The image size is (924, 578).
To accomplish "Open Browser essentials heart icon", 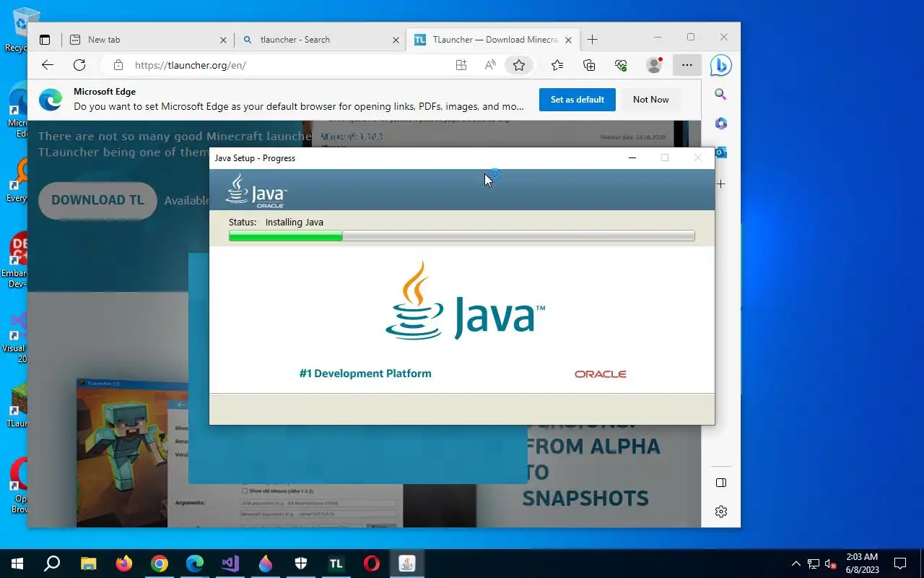I will point(621,65).
